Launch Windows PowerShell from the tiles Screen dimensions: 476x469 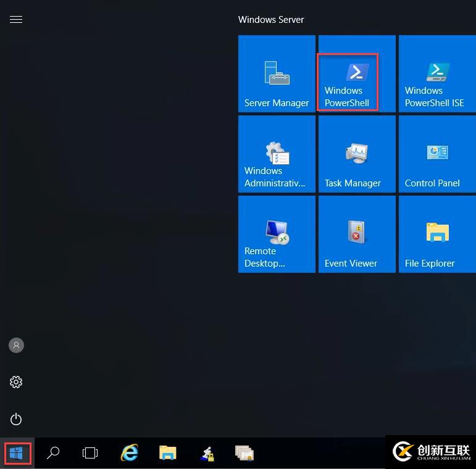pos(356,74)
